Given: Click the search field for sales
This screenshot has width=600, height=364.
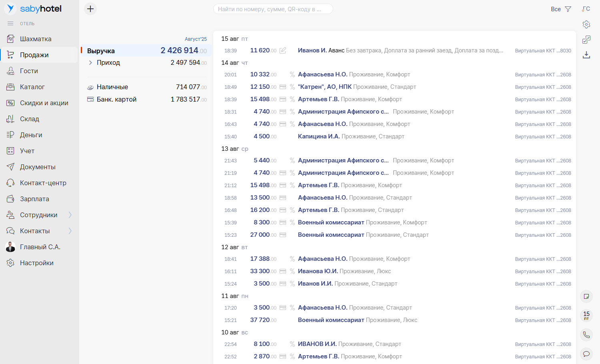Looking at the screenshot, I should pos(273,9).
